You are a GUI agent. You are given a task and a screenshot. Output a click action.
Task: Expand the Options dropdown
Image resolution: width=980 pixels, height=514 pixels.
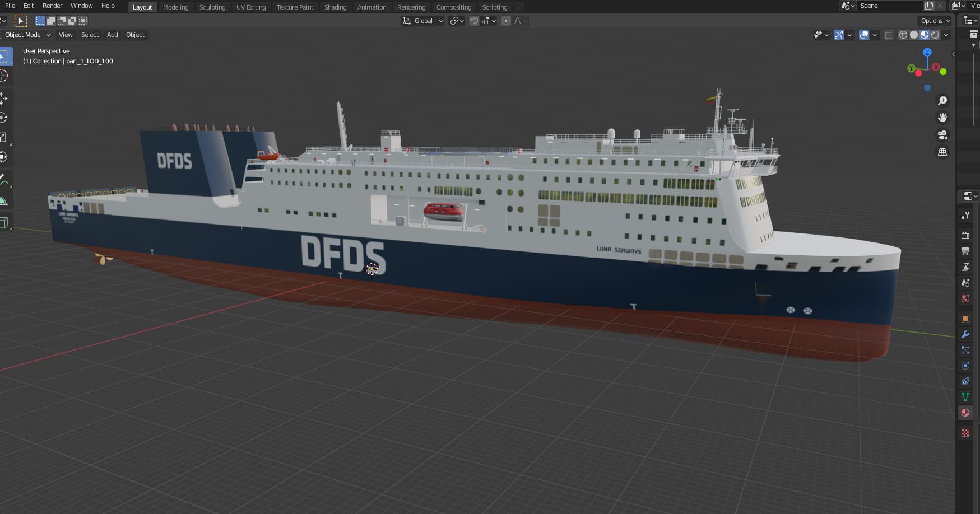[935, 21]
